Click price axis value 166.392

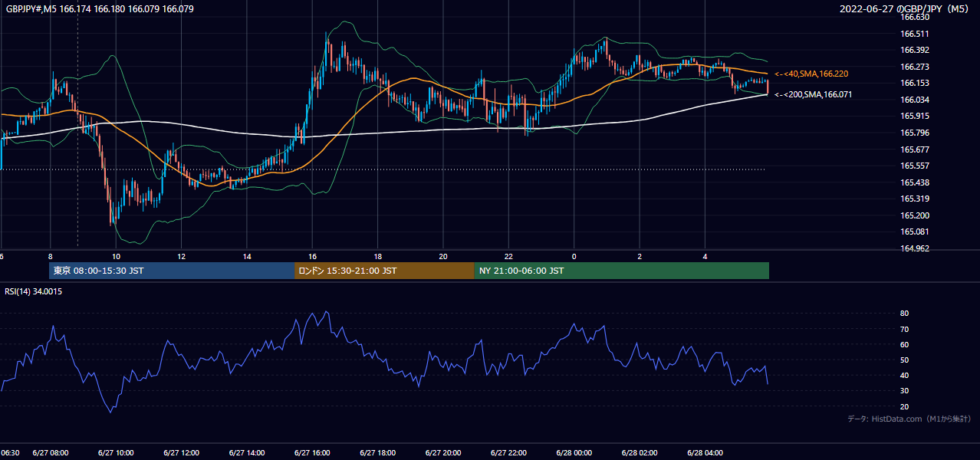[915, 50]
